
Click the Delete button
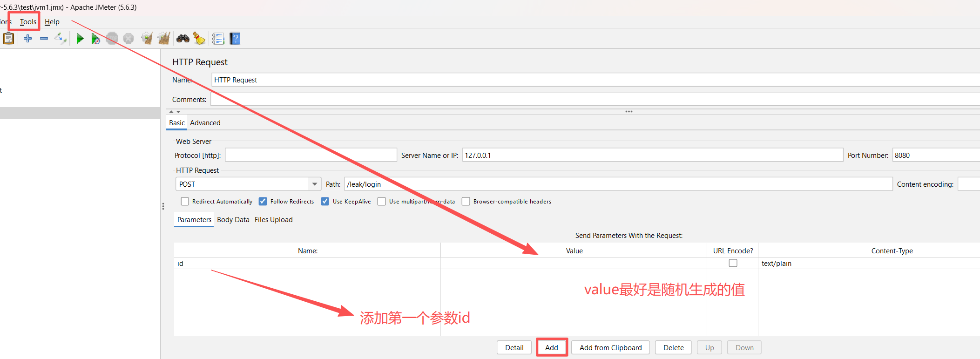(x=674, y=348)
